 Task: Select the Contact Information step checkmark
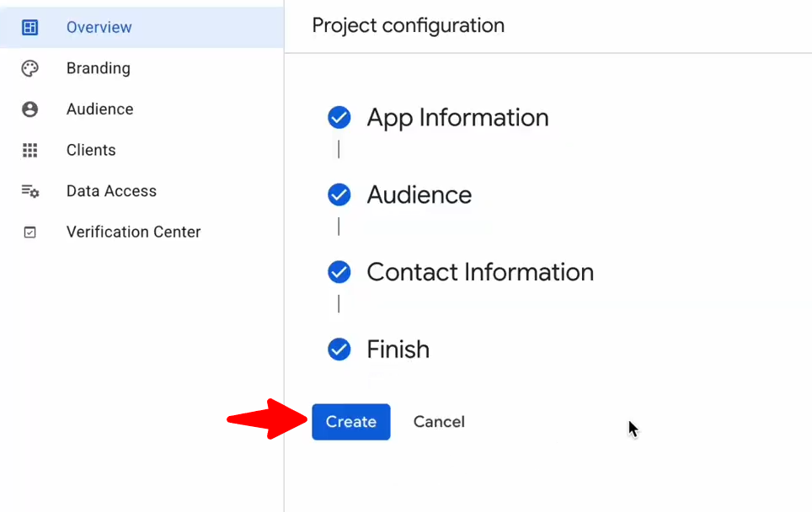[339, 272]
